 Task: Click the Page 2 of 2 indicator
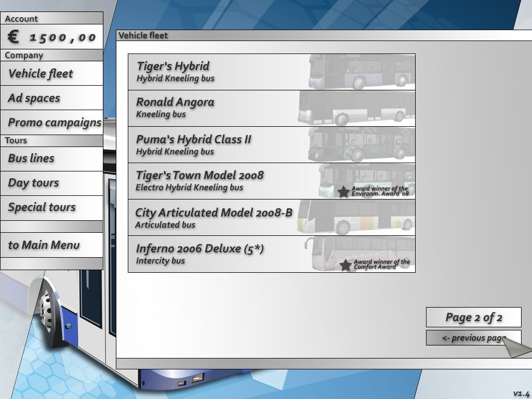[x=473, y=316]
